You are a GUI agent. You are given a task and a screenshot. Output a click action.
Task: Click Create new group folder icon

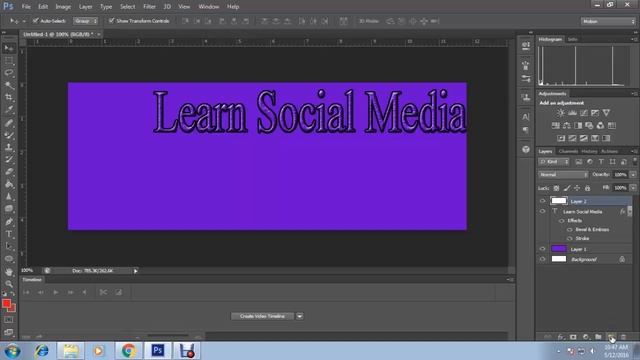[x=598, y=337]
